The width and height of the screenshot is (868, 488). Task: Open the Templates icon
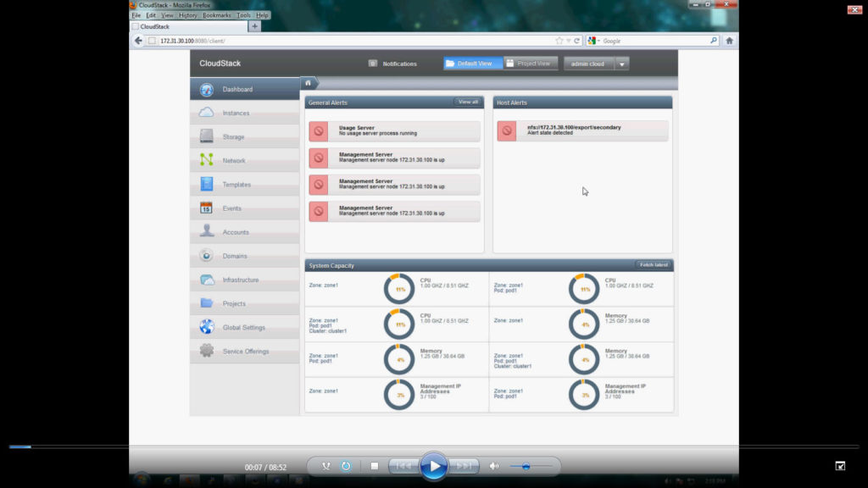point(207,184)
